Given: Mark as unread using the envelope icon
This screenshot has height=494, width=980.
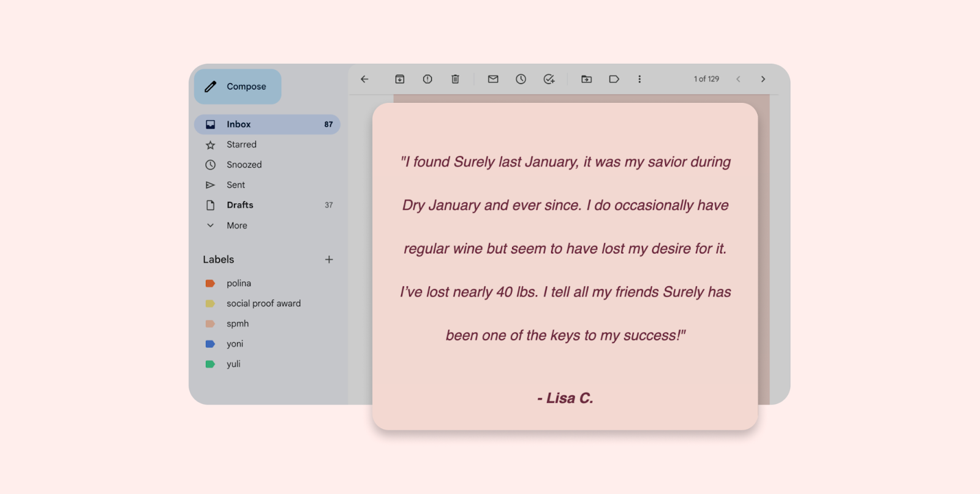Looking at the screenshot, I should [x=493, y=79].
